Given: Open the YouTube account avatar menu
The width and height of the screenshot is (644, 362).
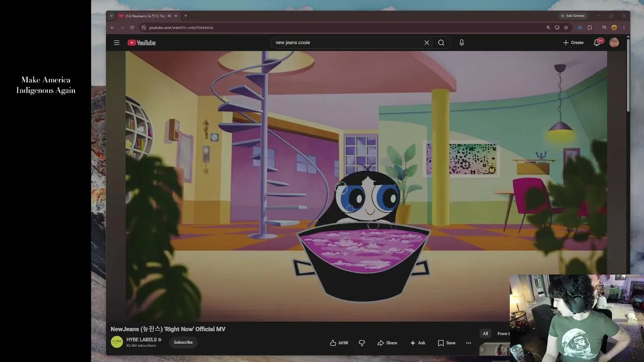Looking at the screenshot, I should tap(614, 43).
